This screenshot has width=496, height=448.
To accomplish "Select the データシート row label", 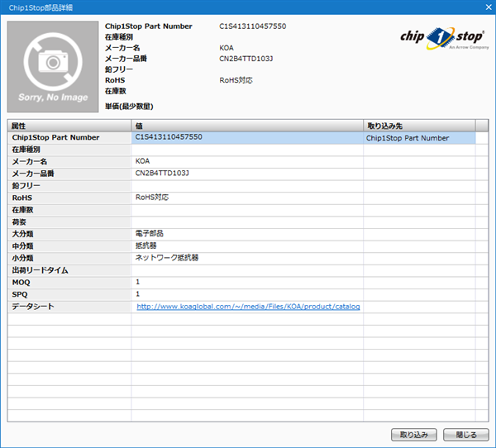I will coord(33,307).
